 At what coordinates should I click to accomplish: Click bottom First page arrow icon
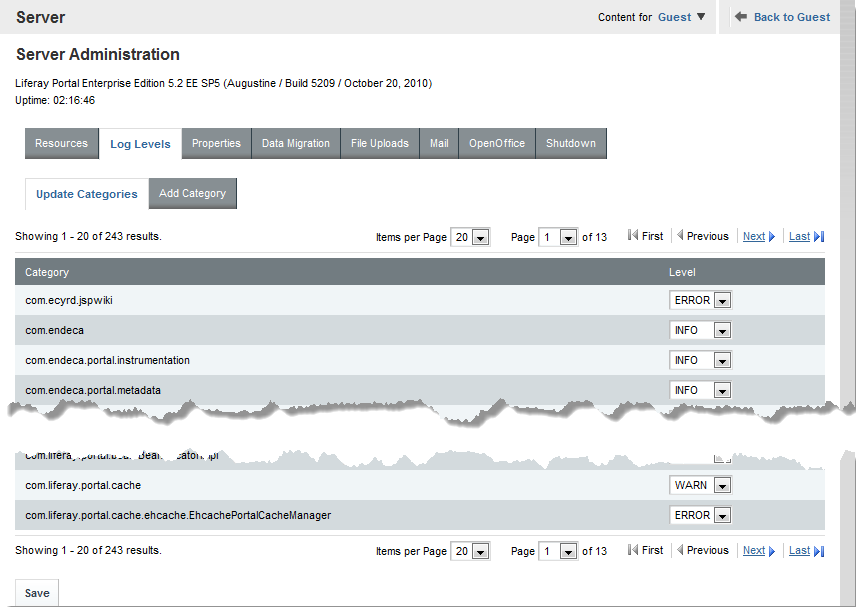pos(633,550)
